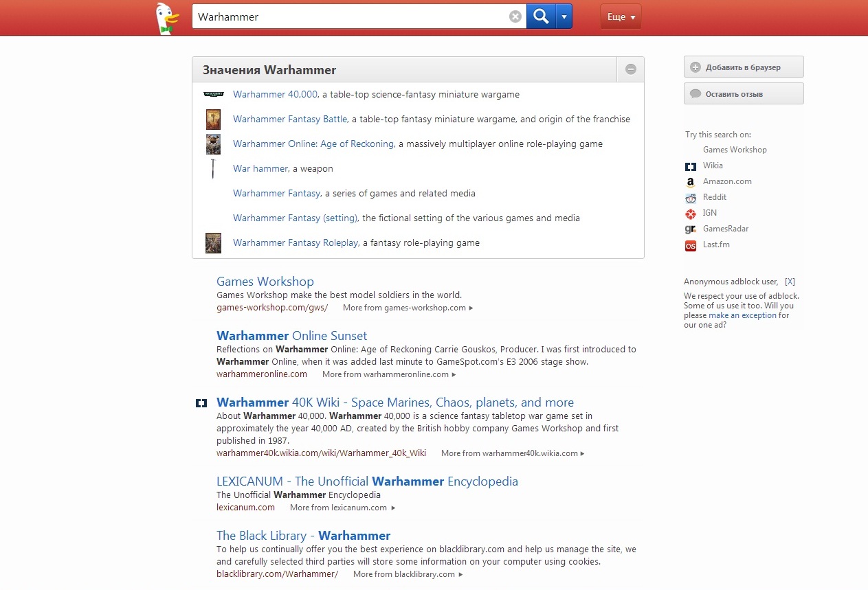Image resolution: width=868 pixels, height=590 pixels.
Task: Click the Wikia favicon beside the 40K Wiki result
Action: pos(201,403)
